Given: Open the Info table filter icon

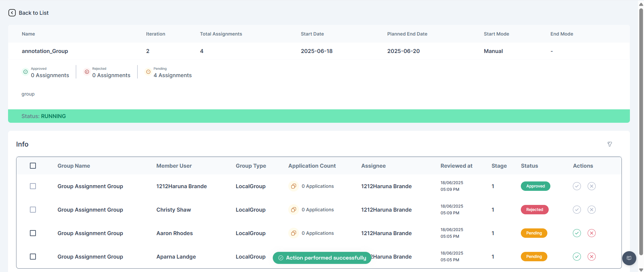Looking at the screenshot, I should pos(610,144).
